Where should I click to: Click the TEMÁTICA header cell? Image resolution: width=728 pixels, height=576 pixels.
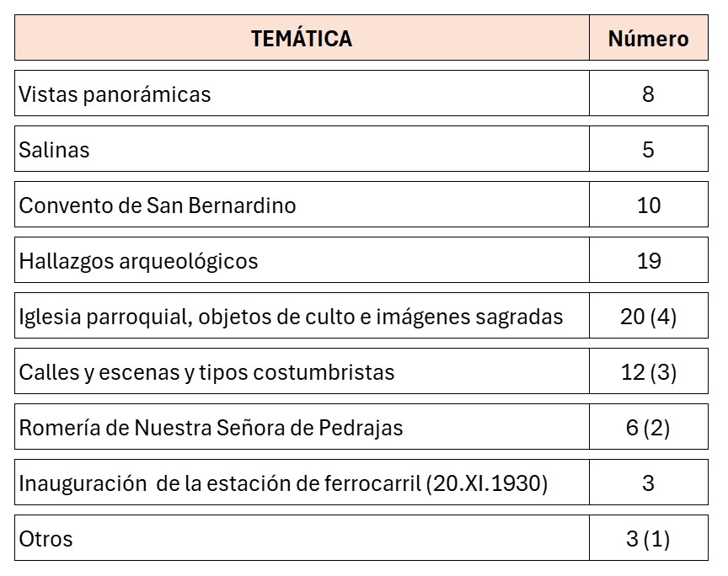pyautogui.click(x=302, y=39)
